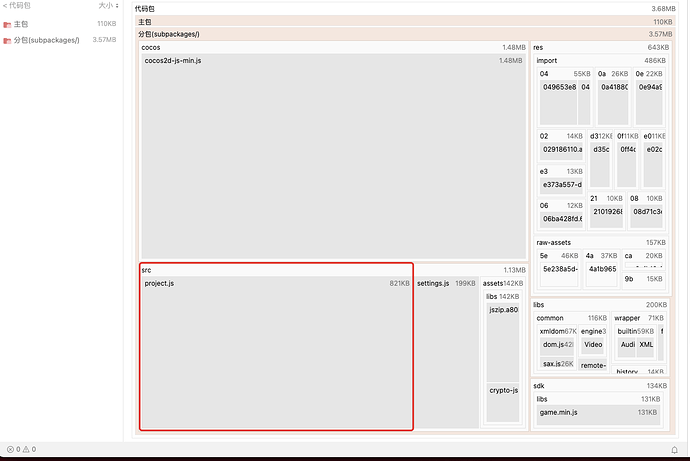Image resolution: width=690 pixels, height=461 pixels.
Task: Click the 21 10KB folder header
Action: point(606,198)
